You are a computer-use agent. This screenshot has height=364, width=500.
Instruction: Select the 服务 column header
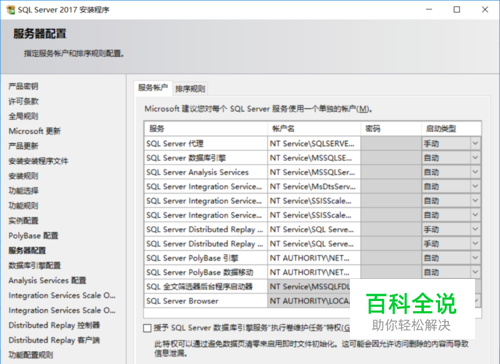206,129
